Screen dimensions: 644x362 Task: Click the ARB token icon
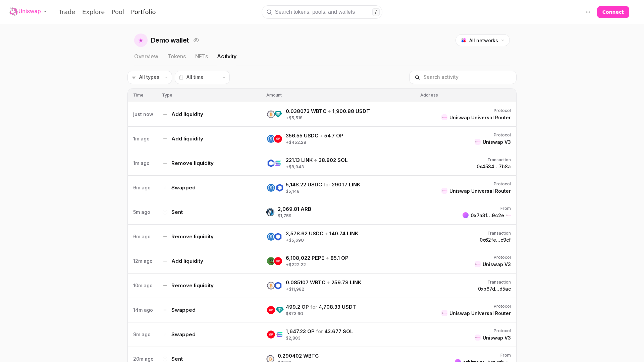tap(270, 212)
